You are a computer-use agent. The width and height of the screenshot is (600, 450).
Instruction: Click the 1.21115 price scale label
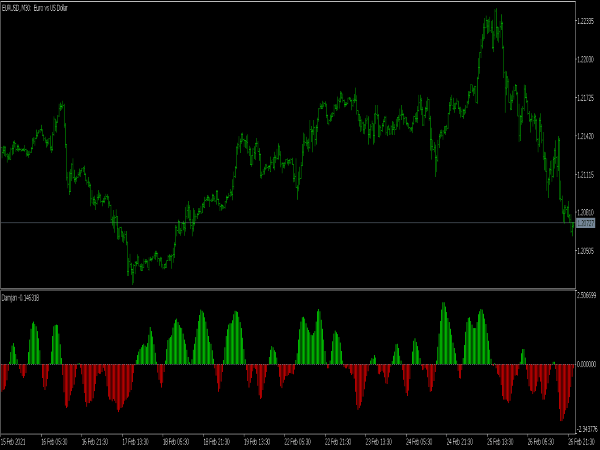[585, 174]
